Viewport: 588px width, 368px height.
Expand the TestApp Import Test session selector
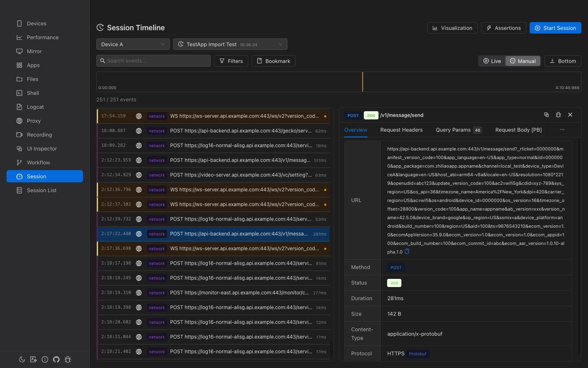point(230,44)
